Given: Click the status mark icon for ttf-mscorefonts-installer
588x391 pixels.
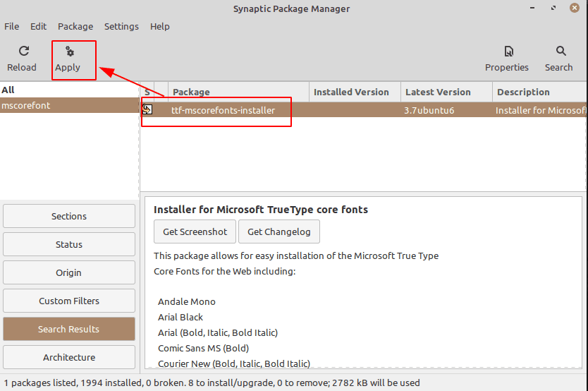Looking at the screenshot, I should [147, 109].
